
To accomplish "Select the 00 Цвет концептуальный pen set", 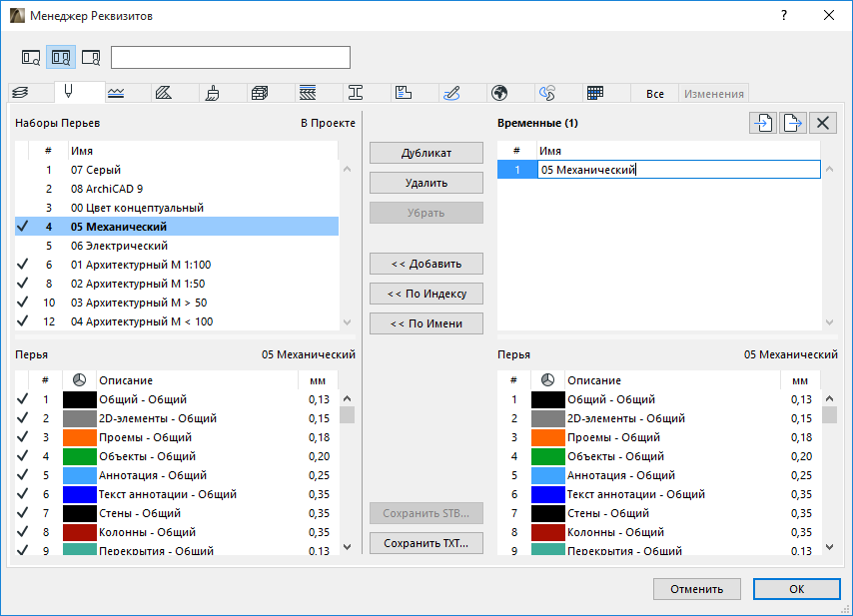I will 177,208.
